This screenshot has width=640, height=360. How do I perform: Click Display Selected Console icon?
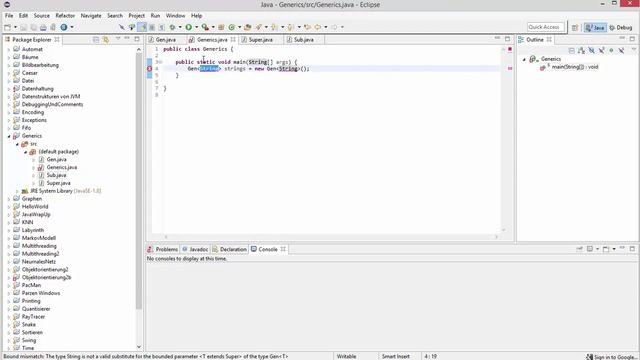click(590, 249)
